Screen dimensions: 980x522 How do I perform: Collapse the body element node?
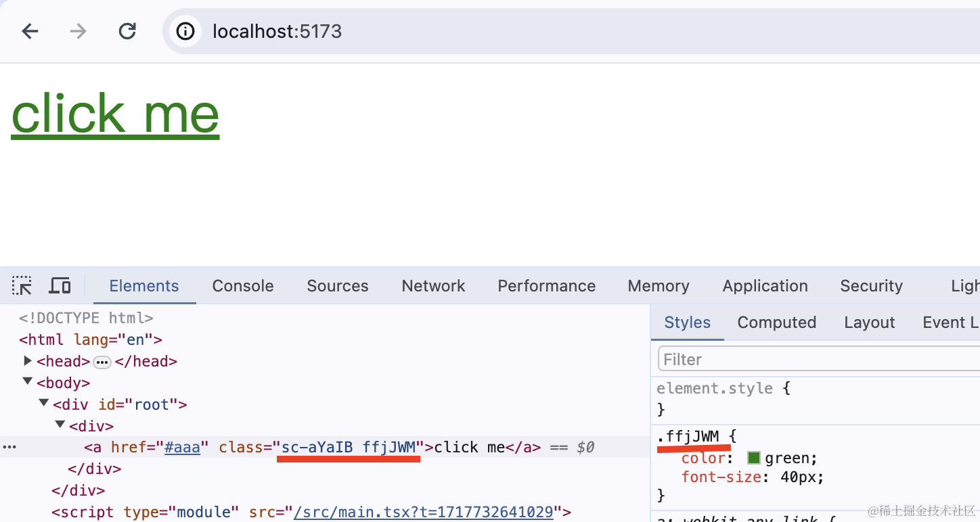click(28, 382)
